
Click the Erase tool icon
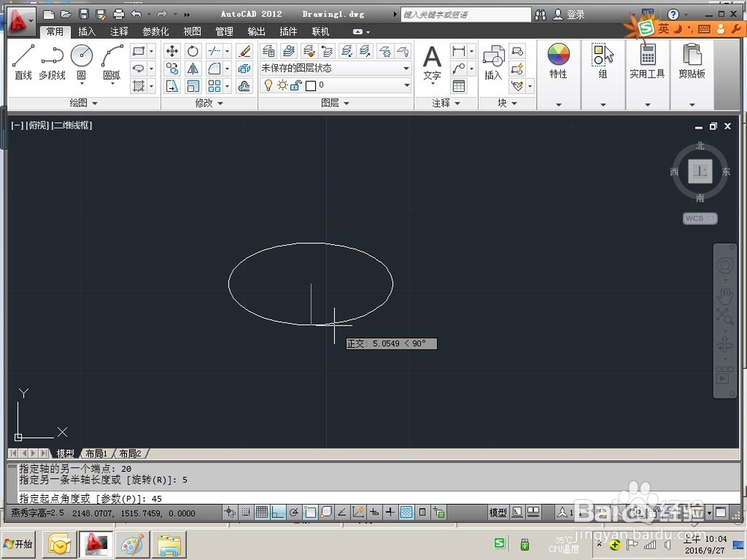[244, 51]
